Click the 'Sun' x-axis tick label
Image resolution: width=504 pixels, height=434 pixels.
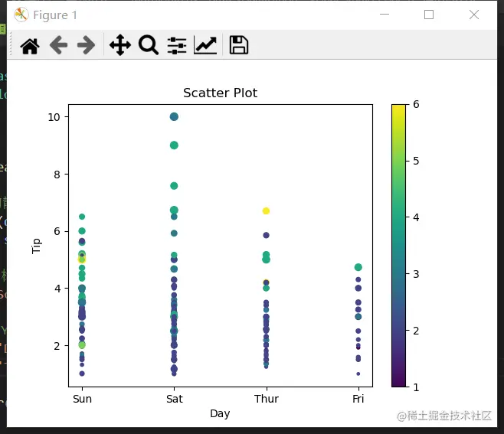click(82, 399)
